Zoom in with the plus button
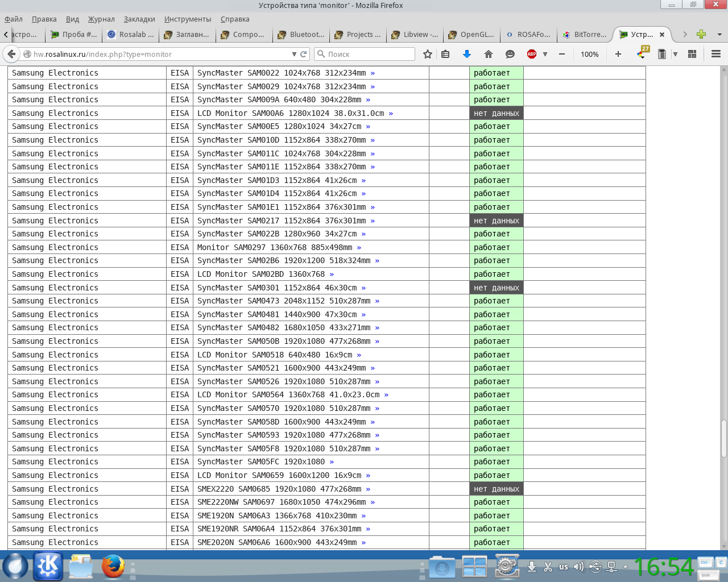Image resolution: width=728 pixels, height=582 pixels. tap(618, 54)
